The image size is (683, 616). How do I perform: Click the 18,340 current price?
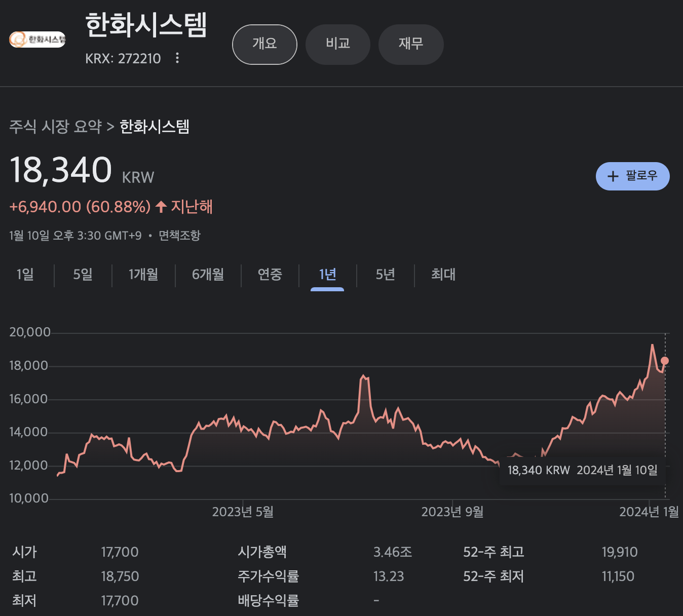(x=61, y=170)
